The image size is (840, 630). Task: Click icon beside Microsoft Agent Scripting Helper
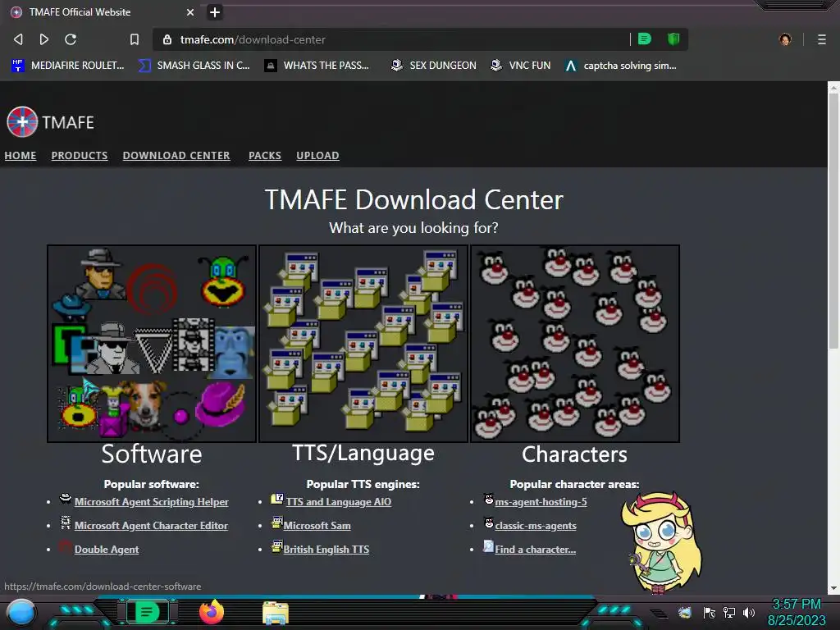click(66, 499)
